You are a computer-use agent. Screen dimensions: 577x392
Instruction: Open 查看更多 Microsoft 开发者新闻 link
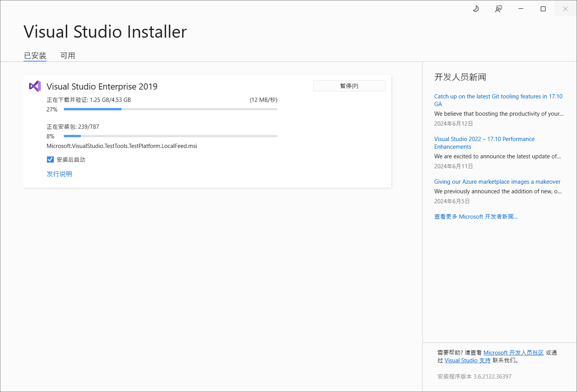476,216
